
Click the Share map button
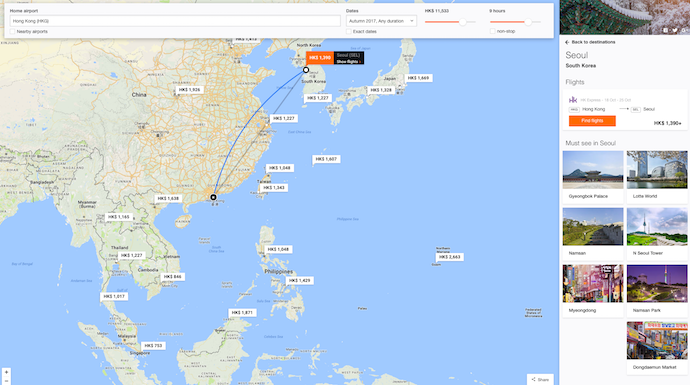(540, 379)
